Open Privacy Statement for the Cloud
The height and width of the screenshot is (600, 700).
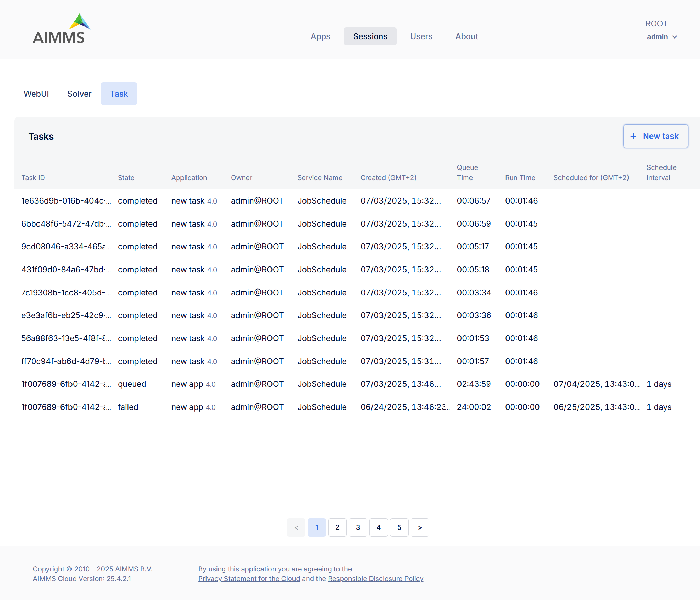[249, 579]
